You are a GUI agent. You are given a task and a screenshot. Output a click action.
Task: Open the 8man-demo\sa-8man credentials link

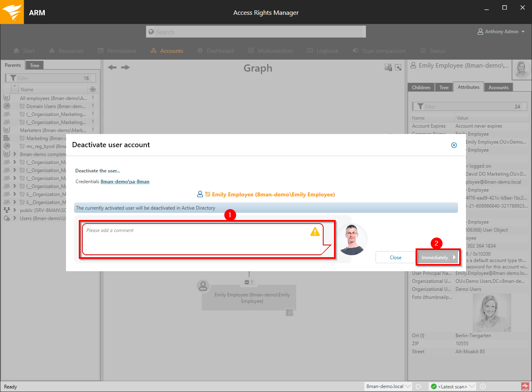125,182
